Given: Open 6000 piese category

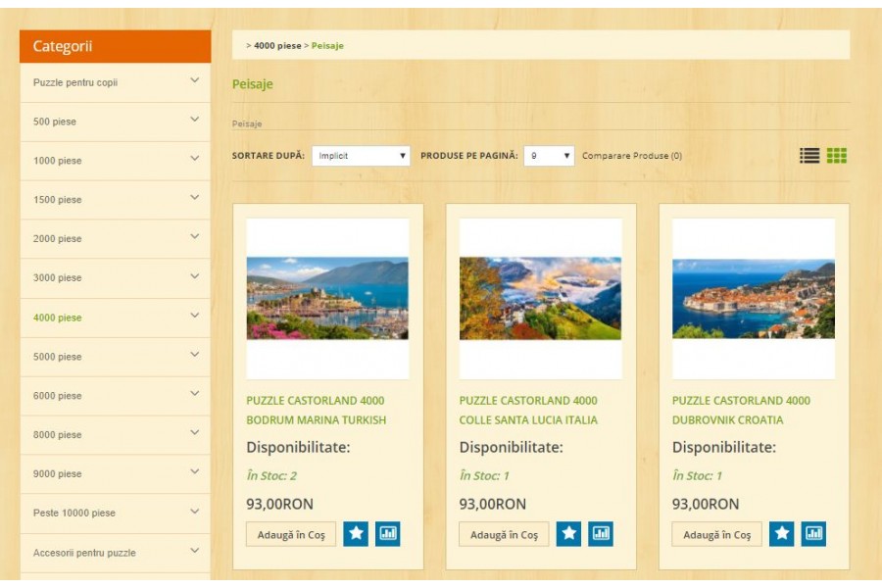Looking at the screenshot, I should [x=58, y=396].
